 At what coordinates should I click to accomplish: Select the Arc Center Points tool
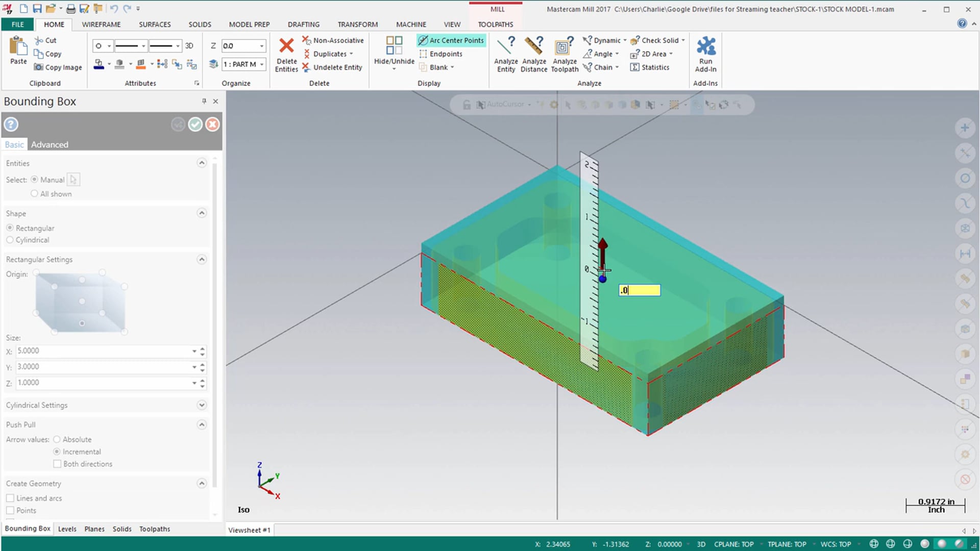[x=452, y=40]
